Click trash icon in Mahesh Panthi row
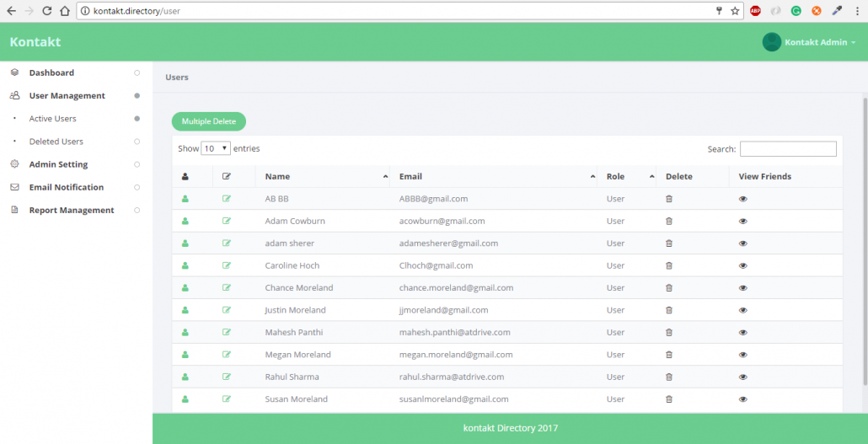 pos(669,332)
